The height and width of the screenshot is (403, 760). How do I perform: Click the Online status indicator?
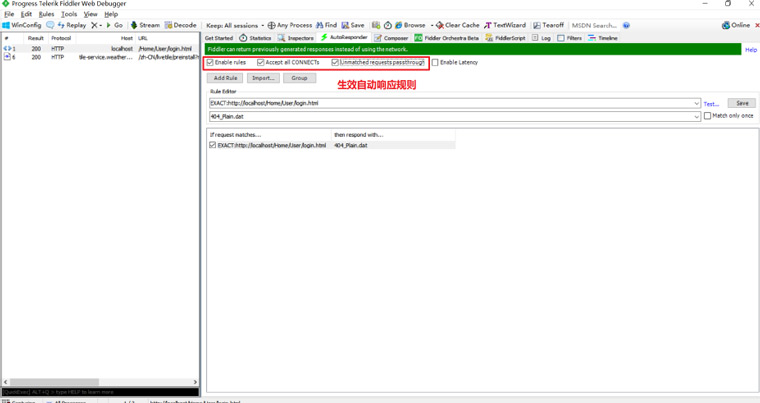pos(736,25)
